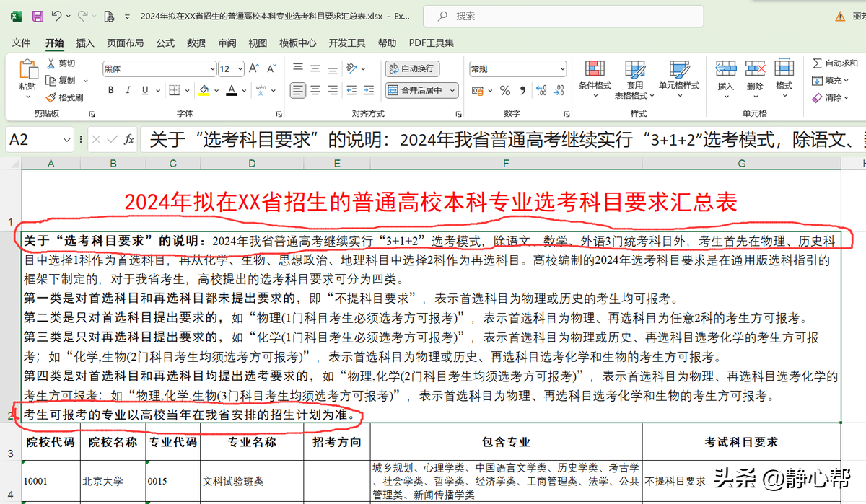Screen dimensions: 866x504
Task: Open font color dropdown arrow
Action: [244, 90]
